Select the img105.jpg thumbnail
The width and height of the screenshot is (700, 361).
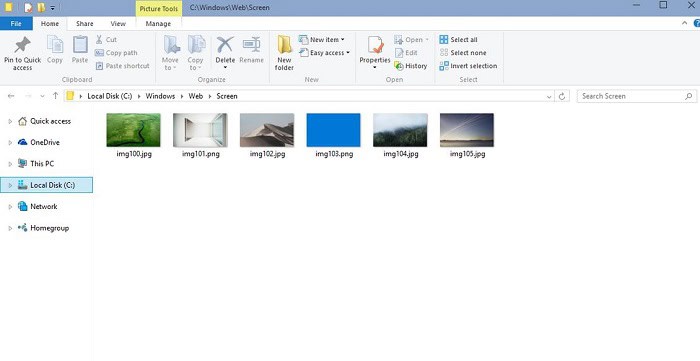pyautogui.click(x=467, y=130)
